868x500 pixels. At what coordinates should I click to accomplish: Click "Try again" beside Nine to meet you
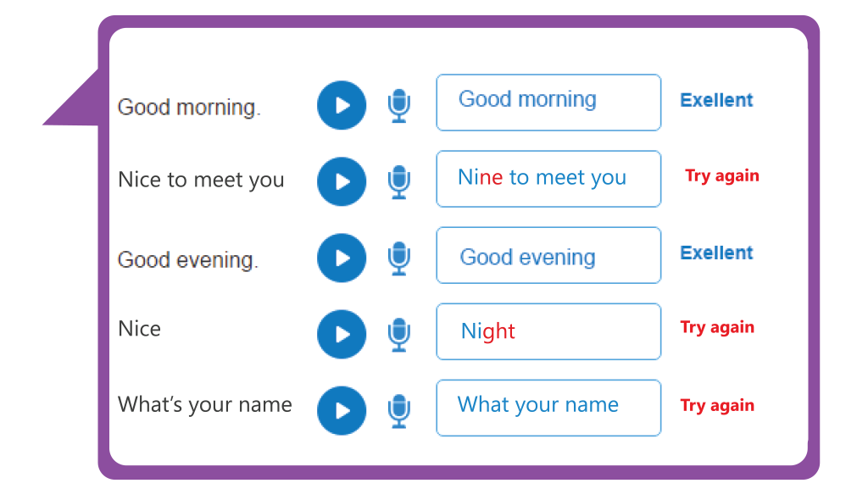(722, 176)
